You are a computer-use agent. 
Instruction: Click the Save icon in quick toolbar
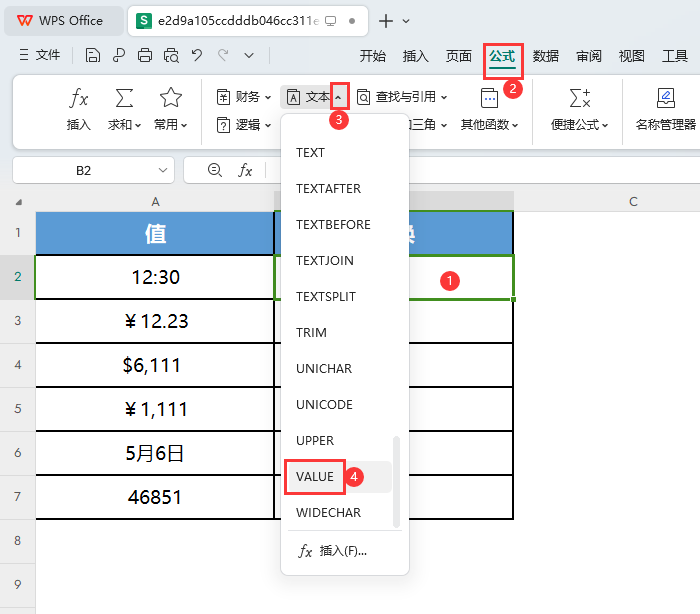click(92, 55)
